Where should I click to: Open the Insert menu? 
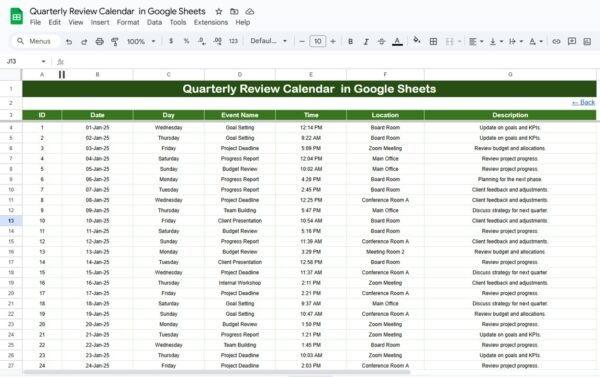(100, 23)
